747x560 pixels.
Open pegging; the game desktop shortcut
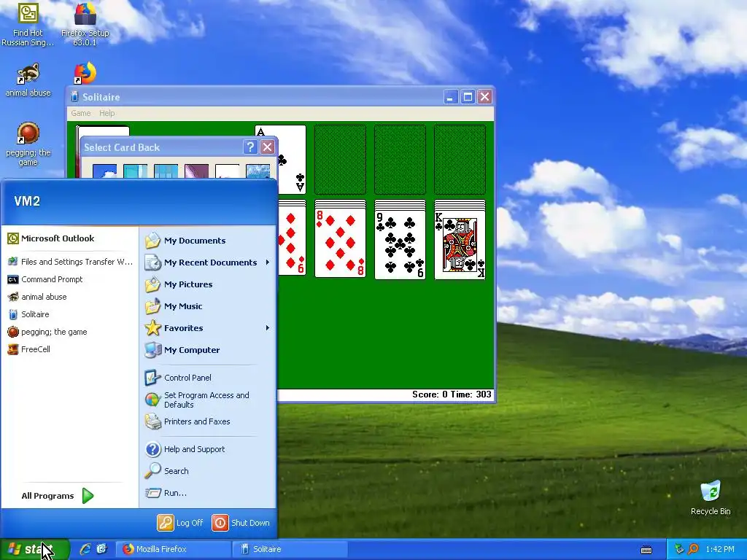pyautogui.click(x=28, y=144)
